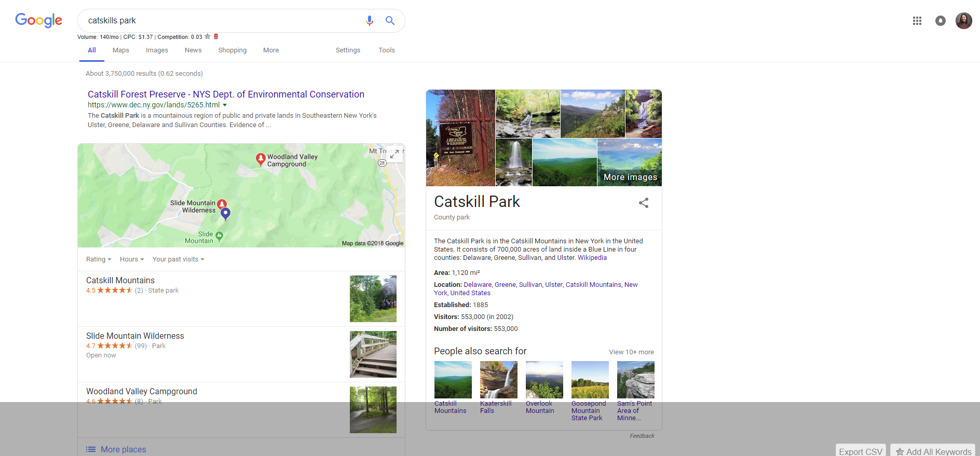Open Sam's Point Area related thumbnail
This screenshot has width=980, height=456.
tap(636, 380)
